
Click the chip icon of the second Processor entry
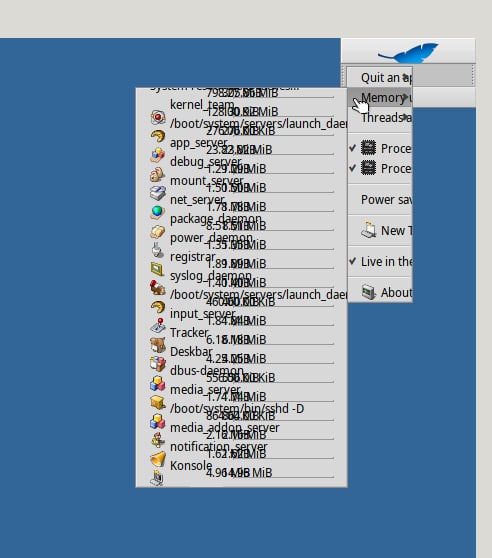369,168
